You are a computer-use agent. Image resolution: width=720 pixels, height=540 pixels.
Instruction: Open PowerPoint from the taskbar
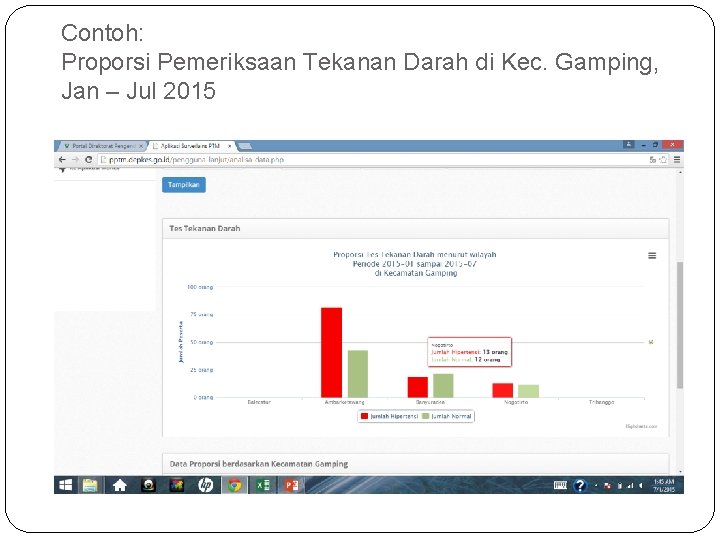(x=291, y=485)
